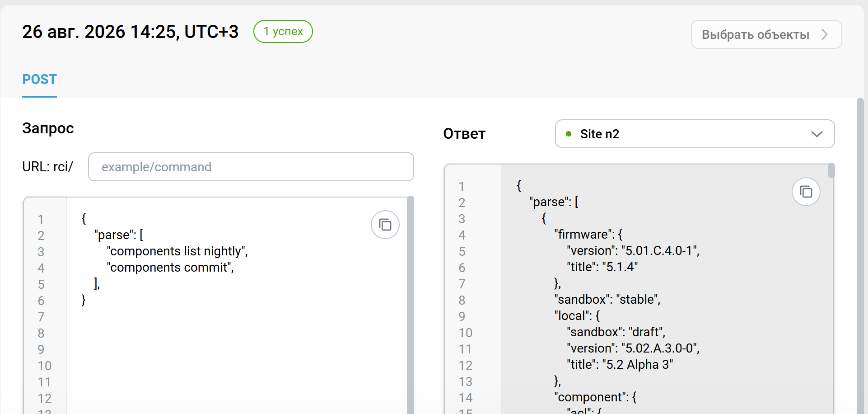Click the Ответ section heading
The width and height of the screenshot is (868, 414).
click(x=464, y=134)
